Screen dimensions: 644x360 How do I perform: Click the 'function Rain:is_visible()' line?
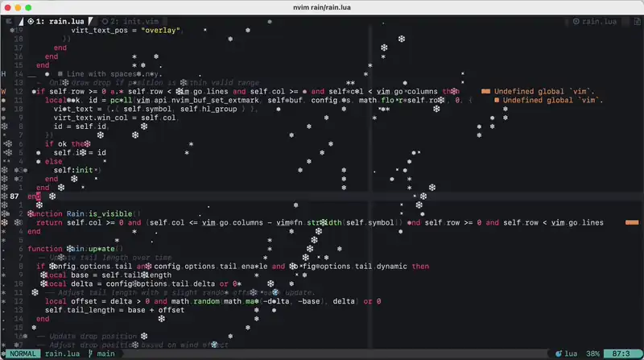point(84,213)
